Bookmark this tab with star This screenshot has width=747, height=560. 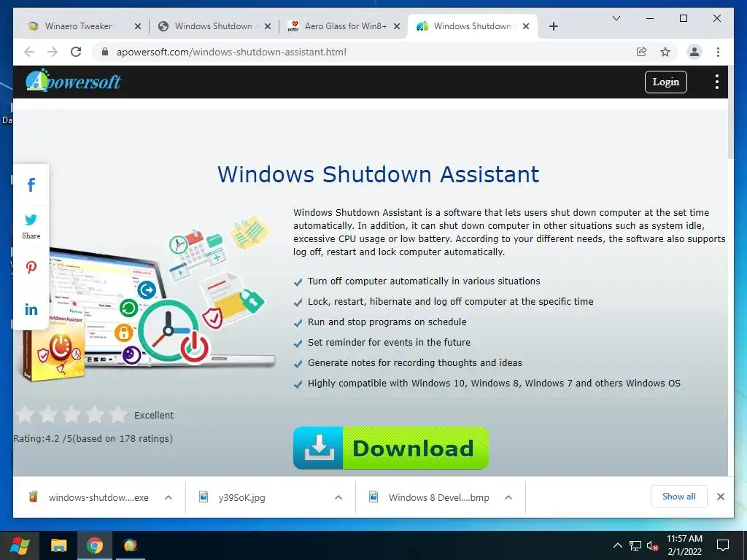[x=665, y=52]
